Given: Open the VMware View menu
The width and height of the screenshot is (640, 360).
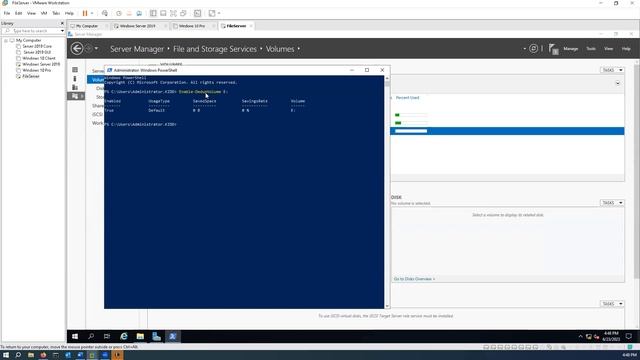Looking at the screenshot, I should pos(31,13).
